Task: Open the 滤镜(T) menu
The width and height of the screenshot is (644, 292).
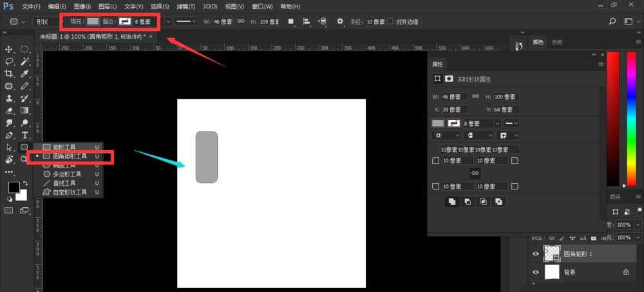Action: 187,6
